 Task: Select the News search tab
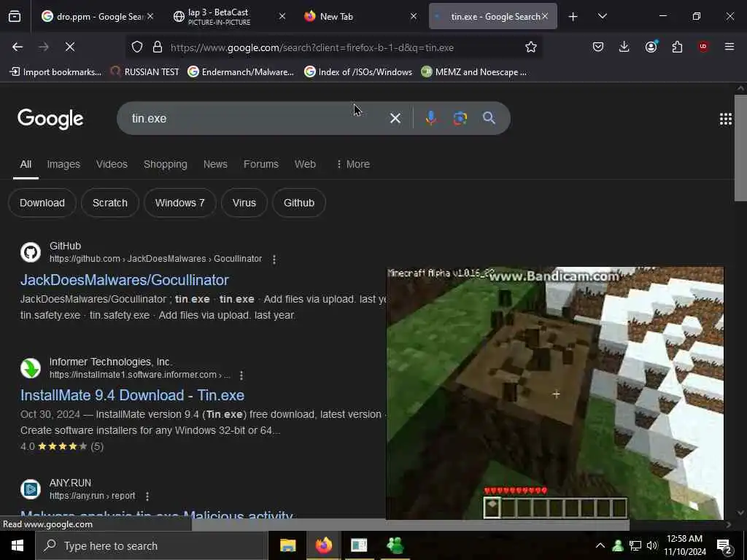pos(215,164)
